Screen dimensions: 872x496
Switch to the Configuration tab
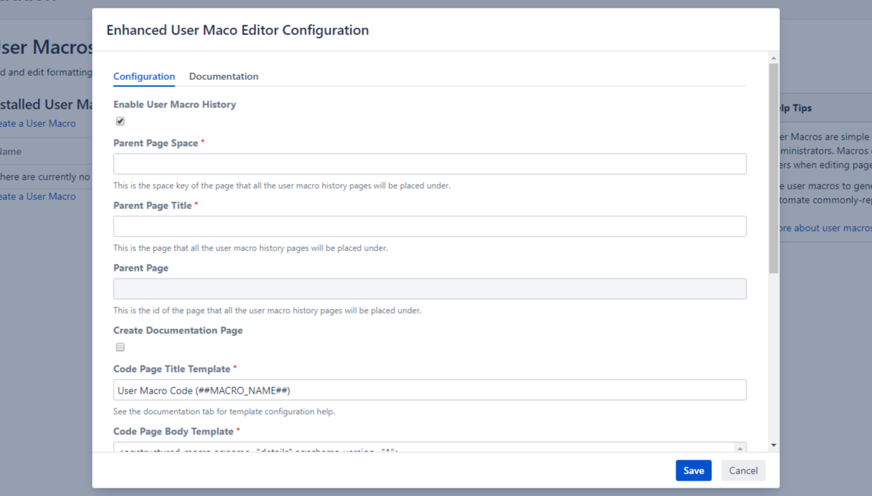click(x=144, y=77)
